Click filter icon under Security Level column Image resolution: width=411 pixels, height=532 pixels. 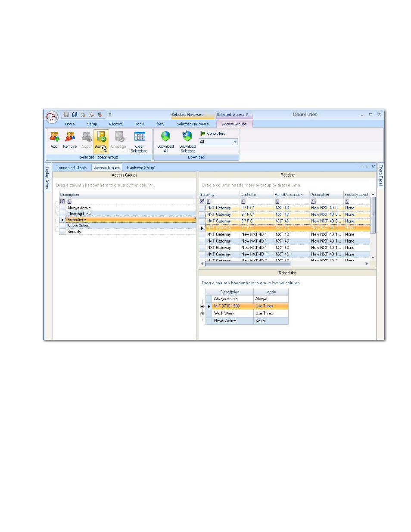coord(347,202)
